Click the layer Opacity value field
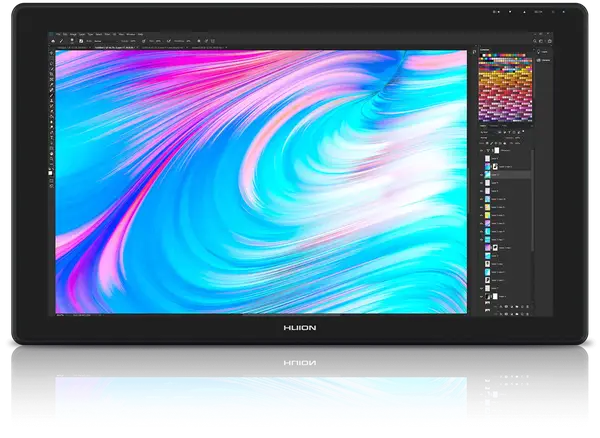This screenshot has width=600, height=438. [x=517, y=138]
